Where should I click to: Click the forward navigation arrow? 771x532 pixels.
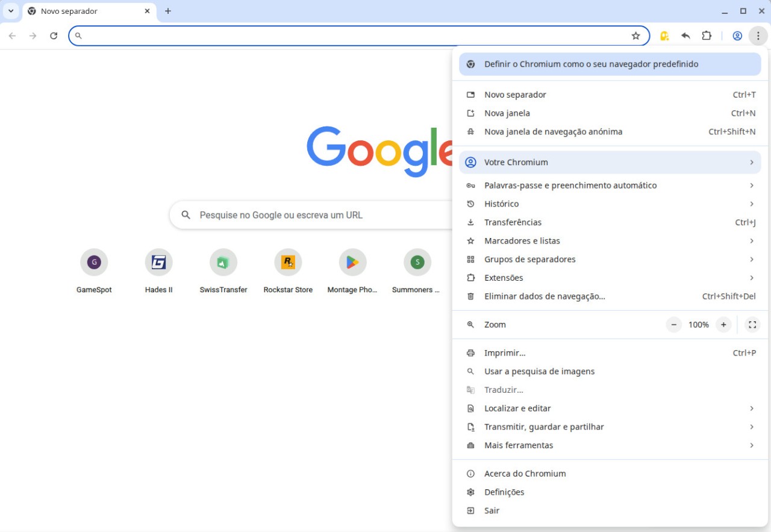(33, 36)
